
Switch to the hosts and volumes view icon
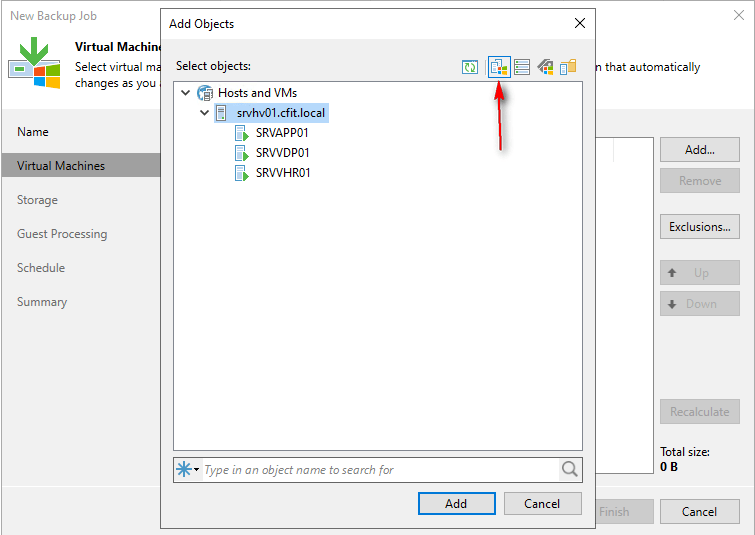[x=522, y=67]
